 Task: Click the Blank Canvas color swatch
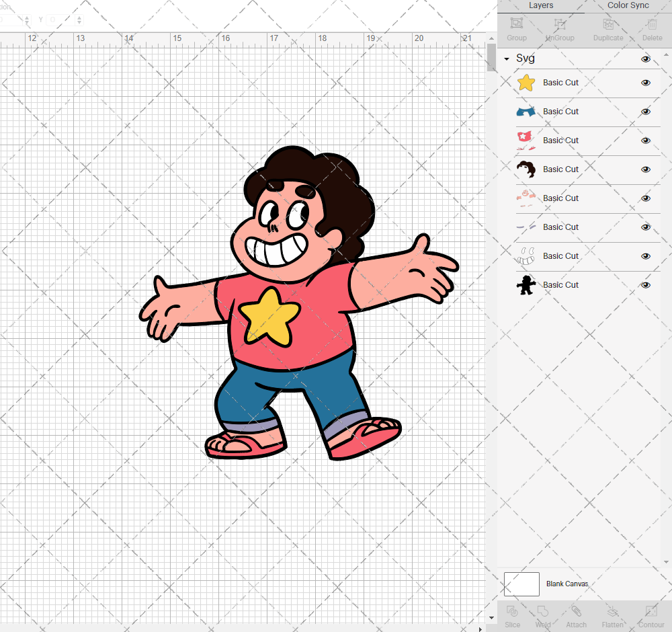click(521, 584)
